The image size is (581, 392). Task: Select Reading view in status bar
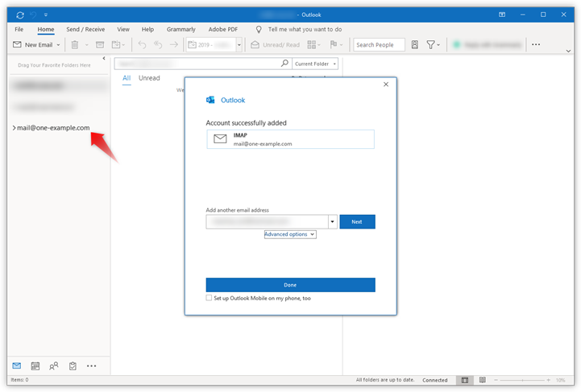coord(483,380)
